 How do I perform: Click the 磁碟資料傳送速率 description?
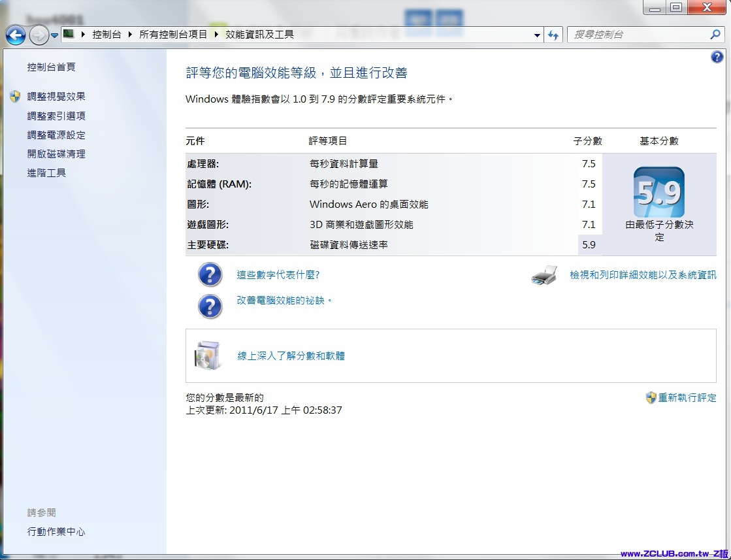click(349, 245)
